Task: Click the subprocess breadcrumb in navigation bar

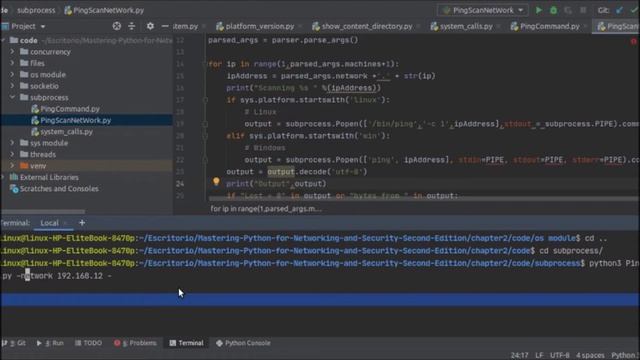Action: tap(36, 10)
